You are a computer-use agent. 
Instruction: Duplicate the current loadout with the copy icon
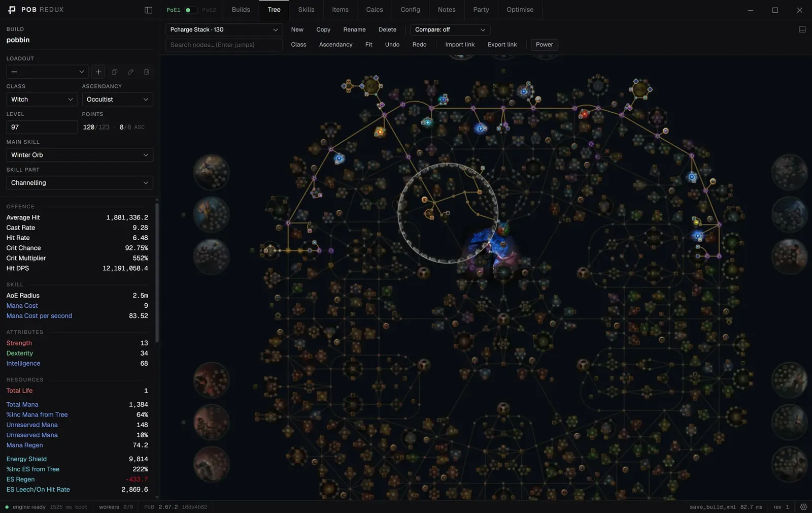click(x=115, y=72)
